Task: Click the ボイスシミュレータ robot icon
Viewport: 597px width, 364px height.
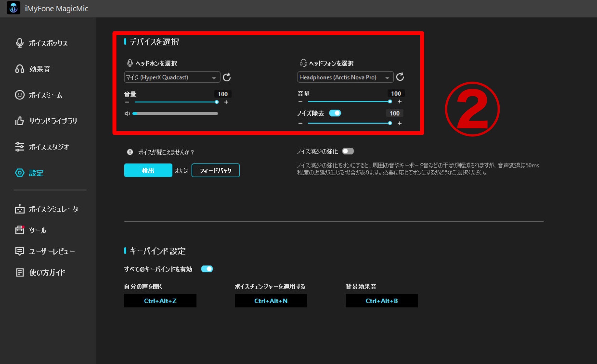Action: point(20,209)
